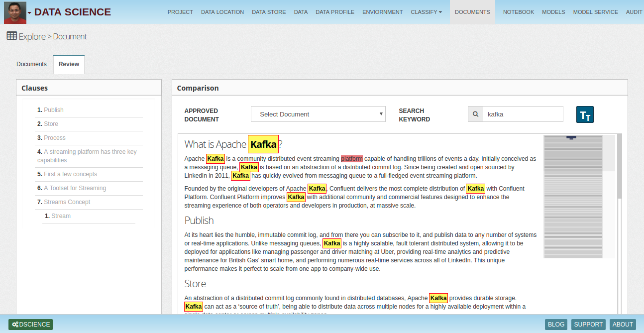Select the DOCUMENTS nav item

pyautogui.click(x=472, y=12)
